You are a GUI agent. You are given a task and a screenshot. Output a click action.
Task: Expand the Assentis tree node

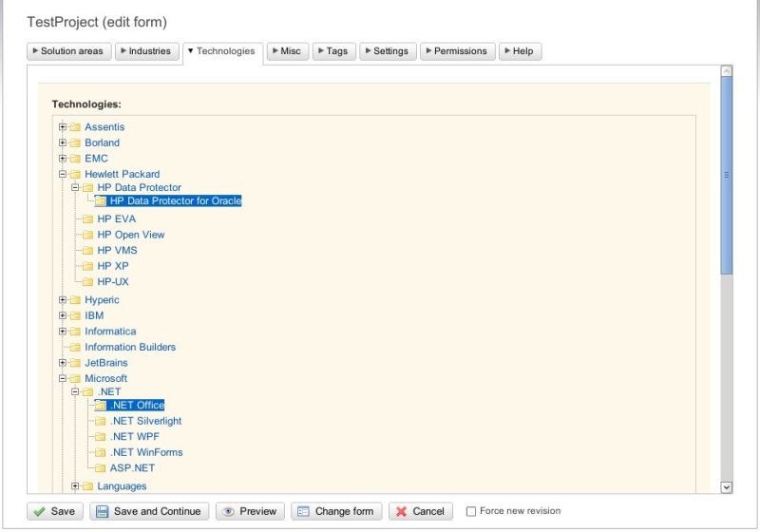coord(63,127)
